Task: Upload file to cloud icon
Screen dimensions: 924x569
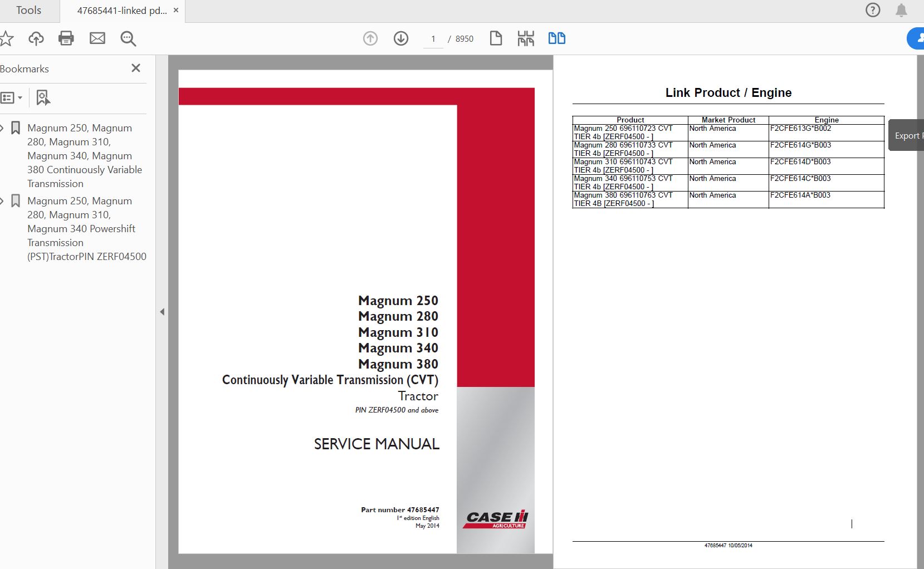Action: pyautogui.click(x=36, y=38)
